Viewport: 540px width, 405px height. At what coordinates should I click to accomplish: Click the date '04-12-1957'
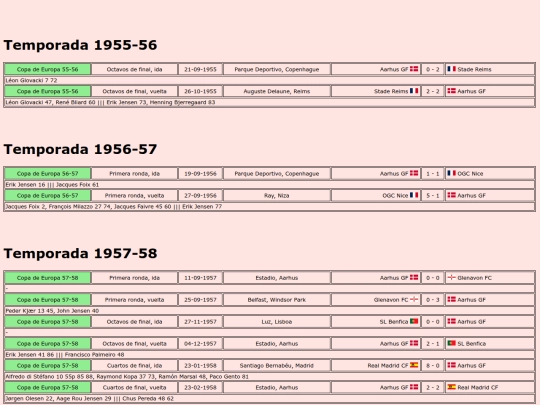(x=200, y=344)
